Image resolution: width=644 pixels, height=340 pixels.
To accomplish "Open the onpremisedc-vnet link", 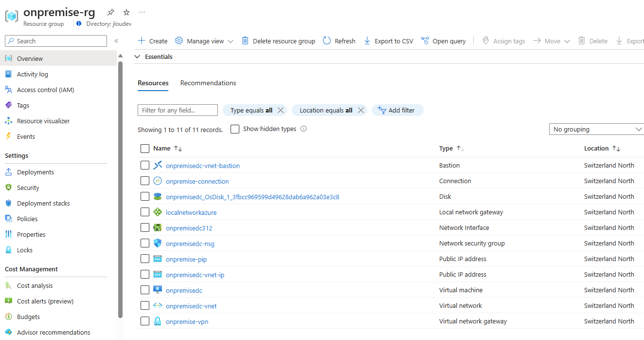I will (191, 306).
